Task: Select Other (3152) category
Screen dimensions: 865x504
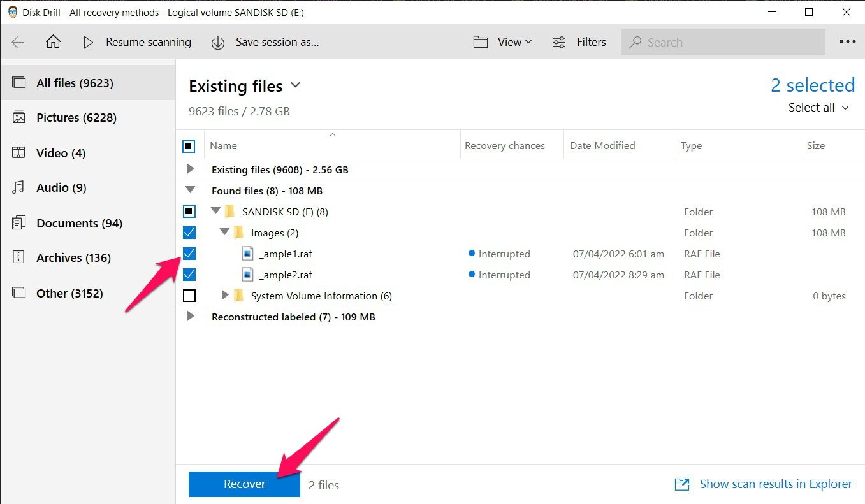Action: (x=88, y=293)
